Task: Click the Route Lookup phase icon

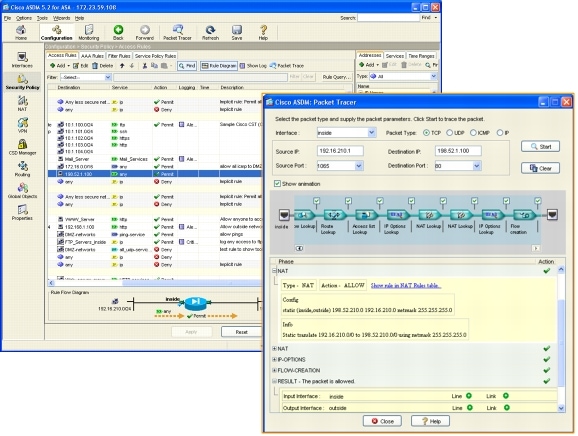Action: pos(334,215)
